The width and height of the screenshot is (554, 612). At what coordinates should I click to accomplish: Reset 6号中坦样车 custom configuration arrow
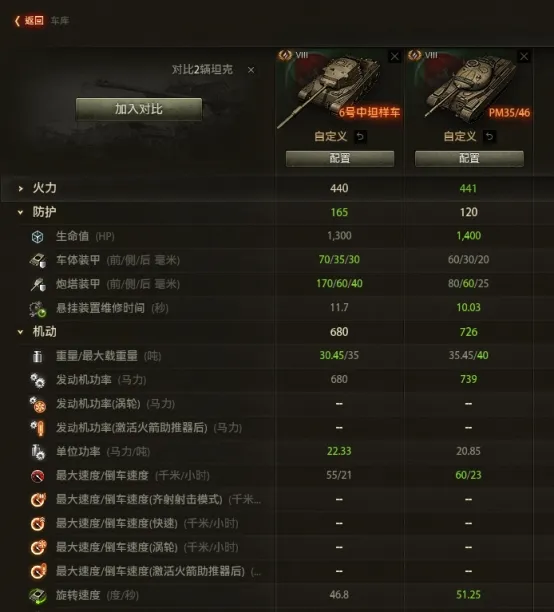[360, 137]
